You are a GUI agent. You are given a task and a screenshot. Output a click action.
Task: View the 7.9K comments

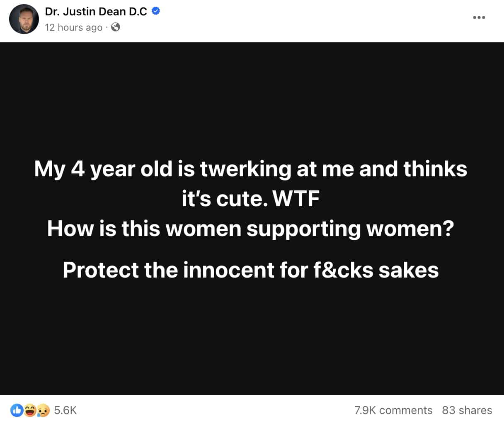pyautogui.click(x=393, y=410)
